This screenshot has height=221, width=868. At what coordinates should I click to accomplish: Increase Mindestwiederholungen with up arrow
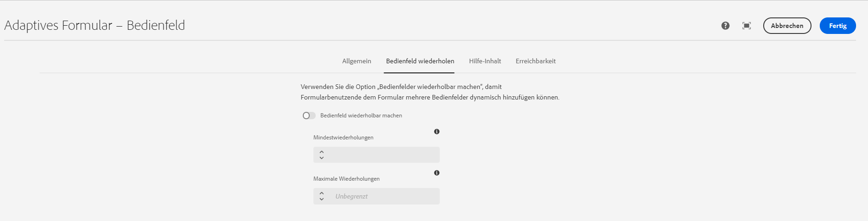[x=322, y=152]
